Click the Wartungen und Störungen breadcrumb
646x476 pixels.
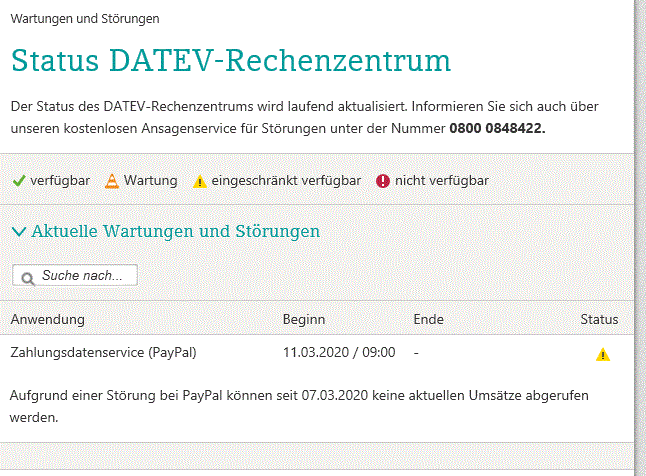[x=85, y=19]
